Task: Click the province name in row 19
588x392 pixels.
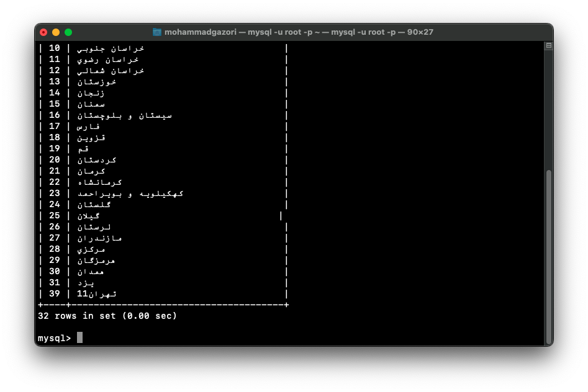Action: (x=83, y=149)
